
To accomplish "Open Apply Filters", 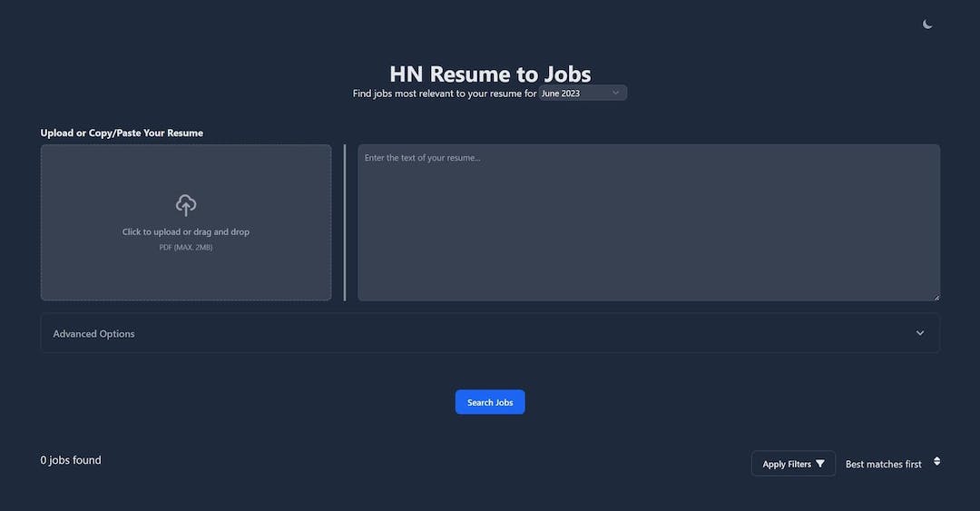I will click(793, 464).
